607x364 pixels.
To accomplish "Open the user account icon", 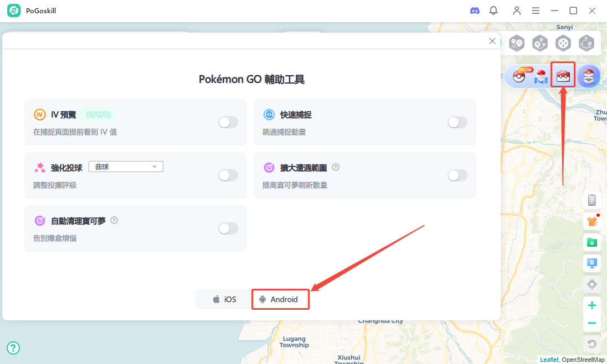I will 517,11.
